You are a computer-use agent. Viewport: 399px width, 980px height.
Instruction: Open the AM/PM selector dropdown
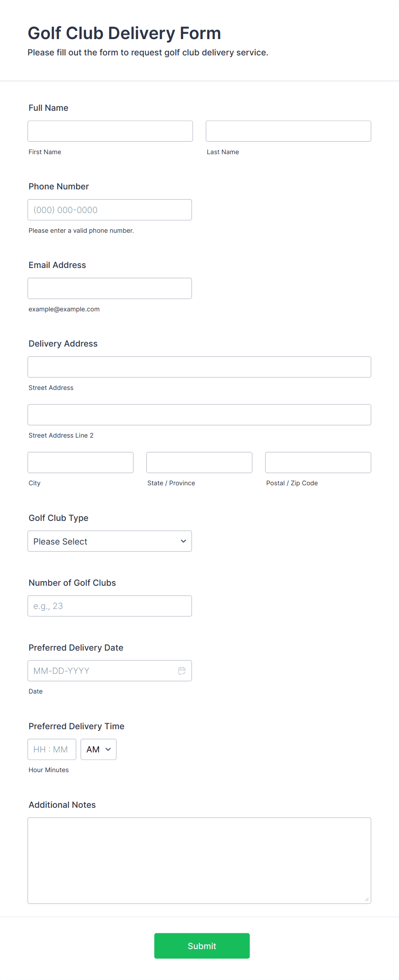coord(99,749)
